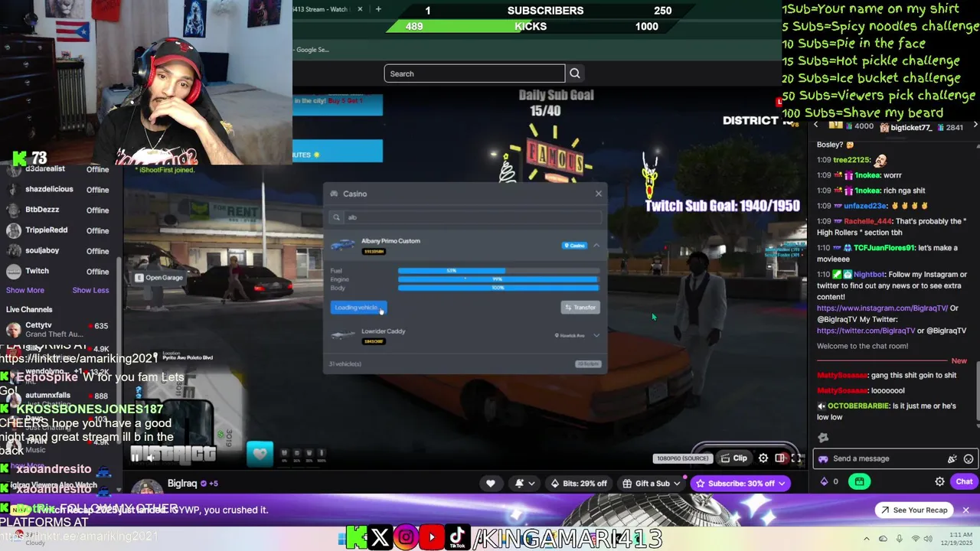Click the YouTube icon in overlay bar
Image resolution: width=980 pixels, height=551 pixels.
tap(432, 537)
